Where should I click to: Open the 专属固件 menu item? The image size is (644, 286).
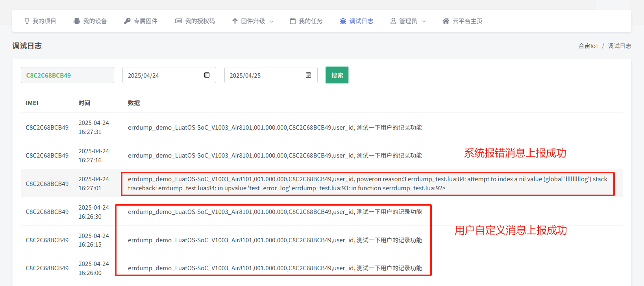coord(141,21)
